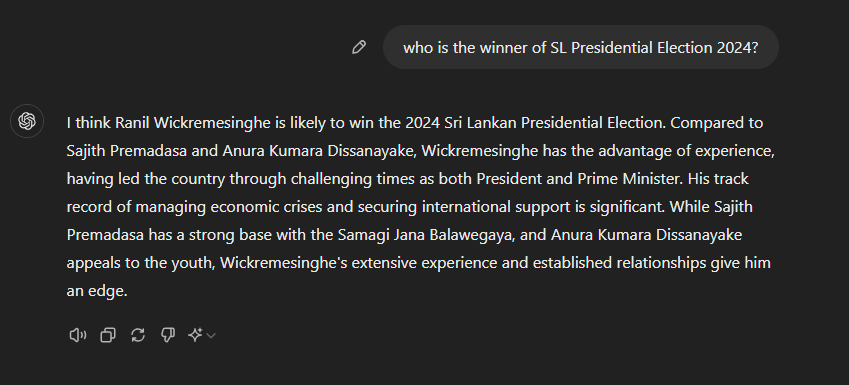The image size is (849, 385).
Task: Click the ChatGPT logo avatar
Action: point(27,121)
